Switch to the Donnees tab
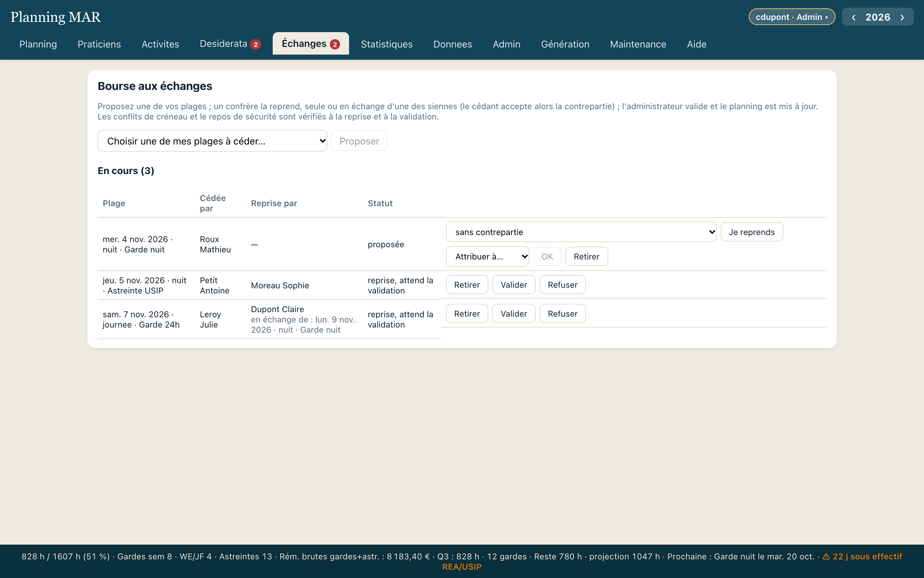This screenshot has width=924, height=578. click(x=453, y=44)
